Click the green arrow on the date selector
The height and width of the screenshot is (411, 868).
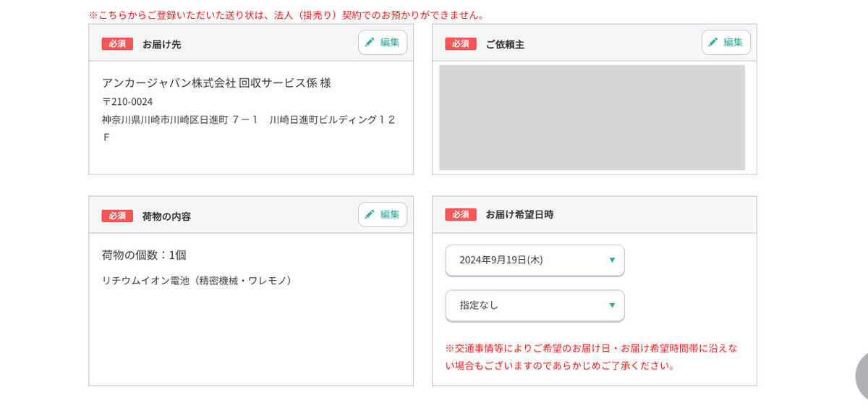tap(612, 260)
